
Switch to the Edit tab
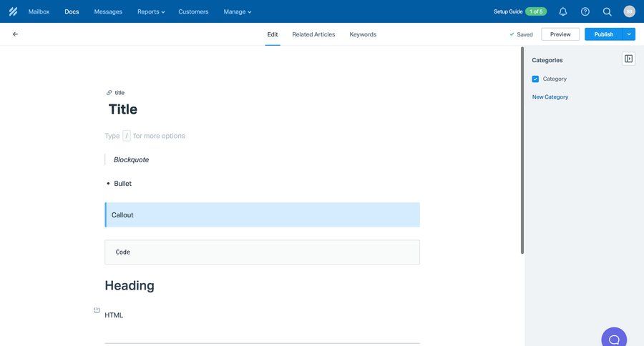tap(273, 34)
